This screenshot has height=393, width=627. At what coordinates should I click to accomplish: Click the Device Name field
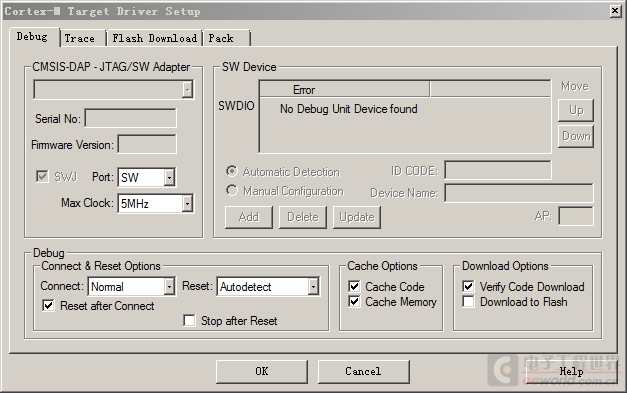519,193
